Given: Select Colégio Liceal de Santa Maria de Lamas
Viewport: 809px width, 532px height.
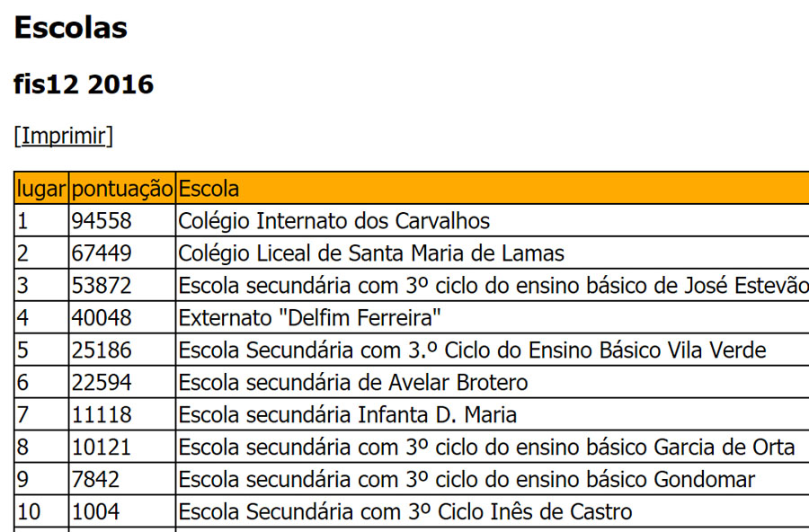Looking at the screenshot, I should 371,253.
